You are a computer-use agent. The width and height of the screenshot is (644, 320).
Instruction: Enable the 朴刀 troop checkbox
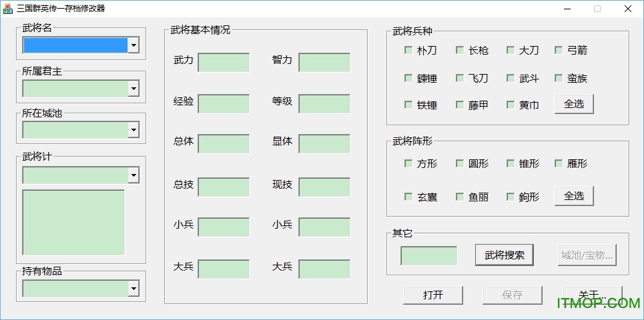tap(408, 50)
